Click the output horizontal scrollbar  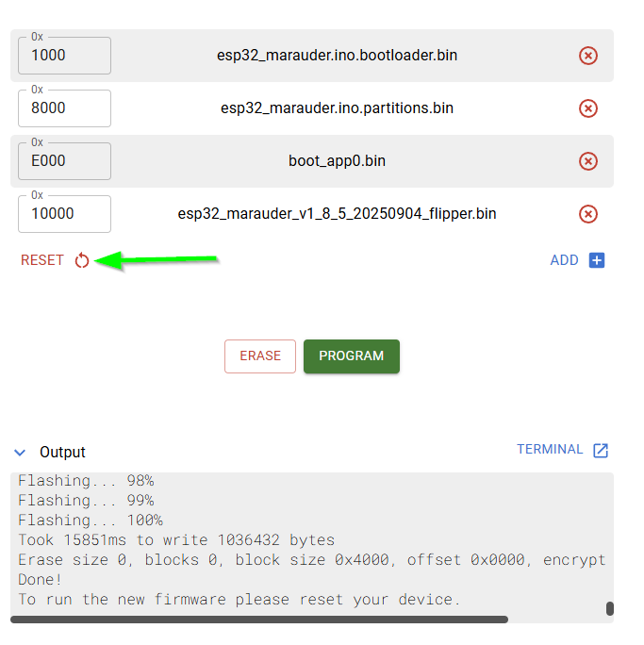coord(259,620)
